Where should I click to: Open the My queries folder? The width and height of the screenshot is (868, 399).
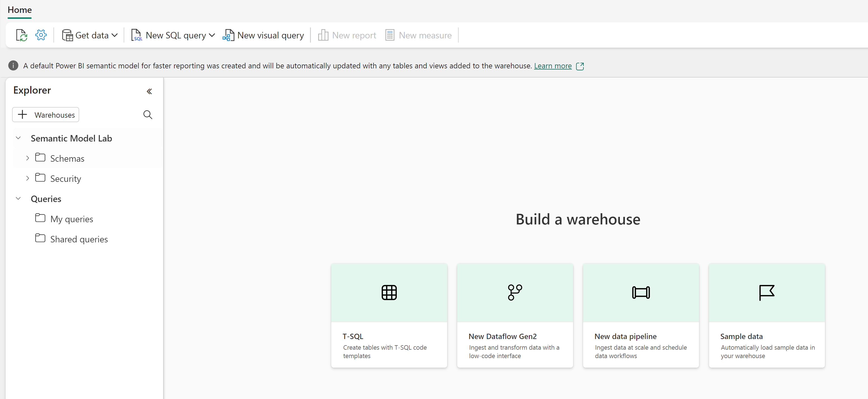click(71, 218)
